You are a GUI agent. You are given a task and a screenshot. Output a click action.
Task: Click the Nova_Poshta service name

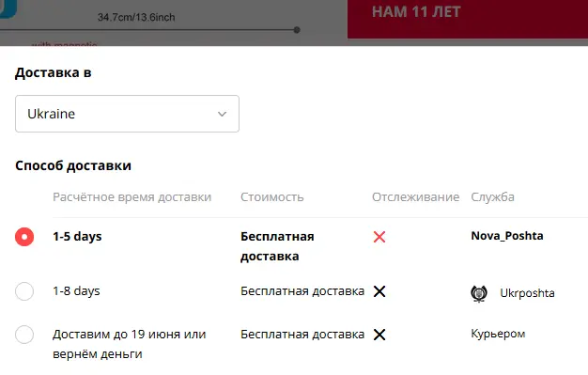point(507,236)
